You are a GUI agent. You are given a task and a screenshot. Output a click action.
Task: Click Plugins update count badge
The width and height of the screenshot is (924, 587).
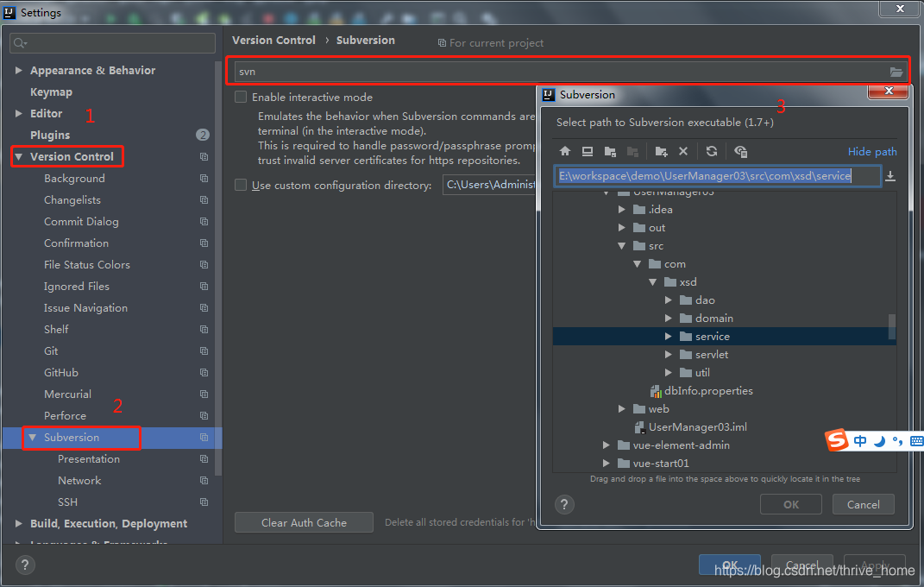pos(202,135)
